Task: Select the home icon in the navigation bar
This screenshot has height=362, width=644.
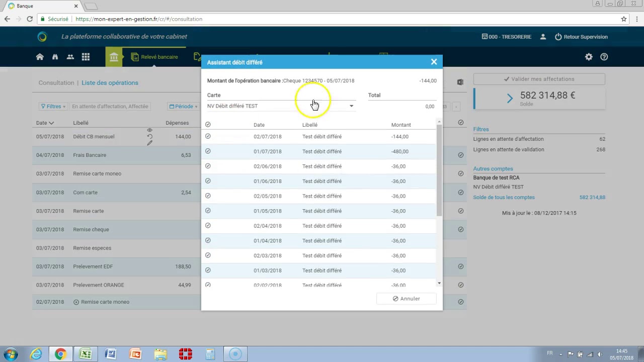Action: pyautogui.click(x=40, y=57)
